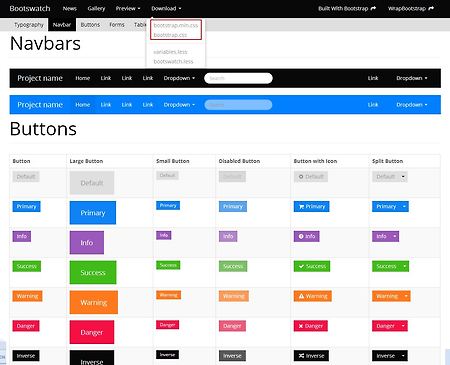Screen dimensions: 450x365
Task: Open the News link in top navbar
Action: coord(70,8)
